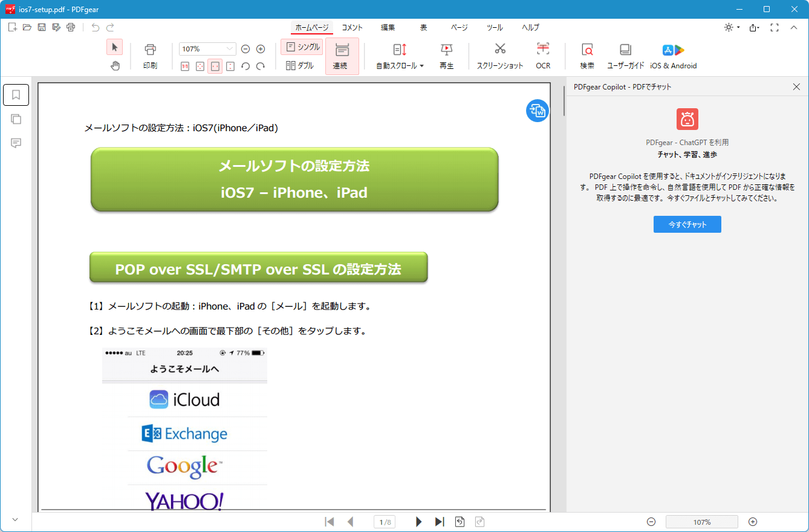809x532 pixels.
Task: Toggle 連続 continuous scrolling mode
Action: click(342, 56)
